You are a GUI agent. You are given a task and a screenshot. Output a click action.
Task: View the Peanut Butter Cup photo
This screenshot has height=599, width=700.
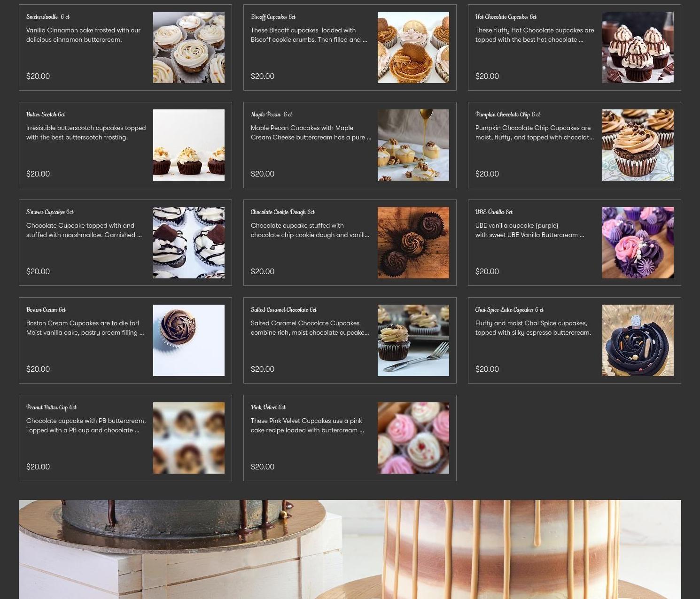pyautogui.click(x=189, y=438)
